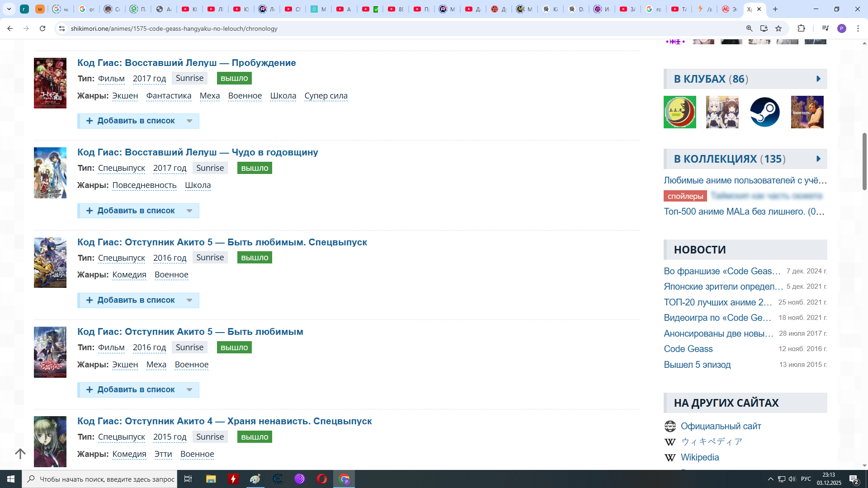Add Отступник Акито 5 film to list
The image size is (868, 488).
130,390
